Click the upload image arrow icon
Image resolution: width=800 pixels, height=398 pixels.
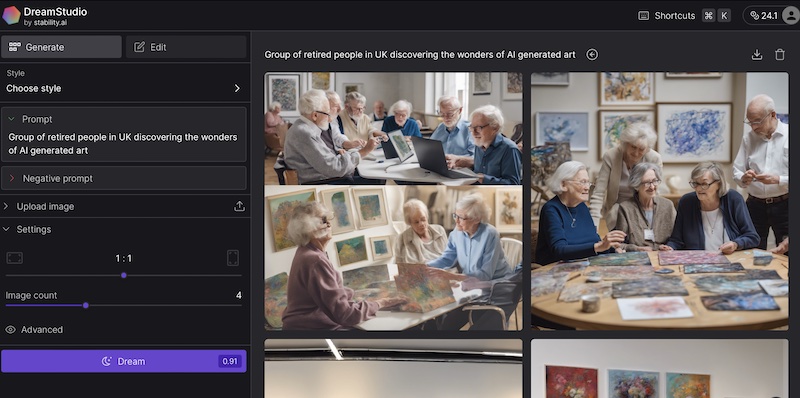(239, 207)
